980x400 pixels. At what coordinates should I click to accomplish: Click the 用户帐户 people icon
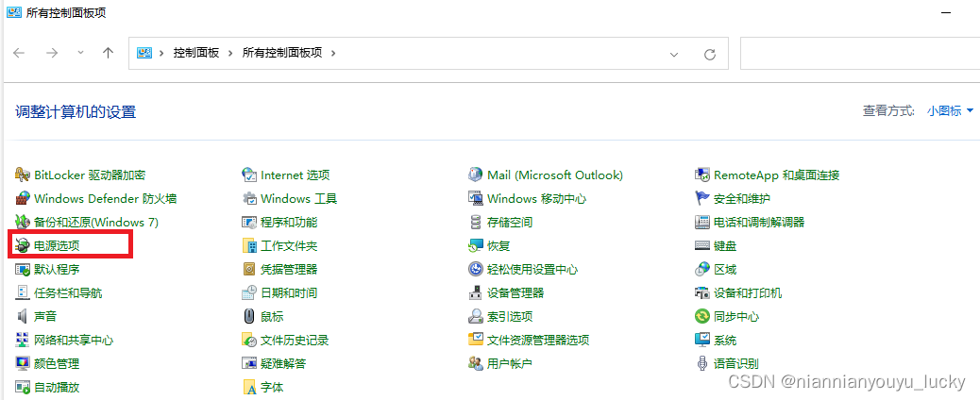(x=476, y=363)
